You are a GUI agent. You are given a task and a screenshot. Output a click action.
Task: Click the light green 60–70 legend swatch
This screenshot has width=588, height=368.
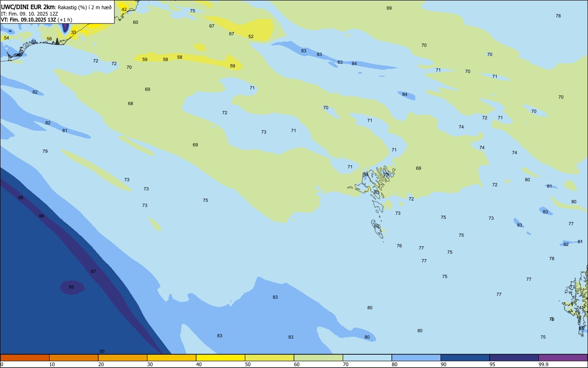point(318,357)
